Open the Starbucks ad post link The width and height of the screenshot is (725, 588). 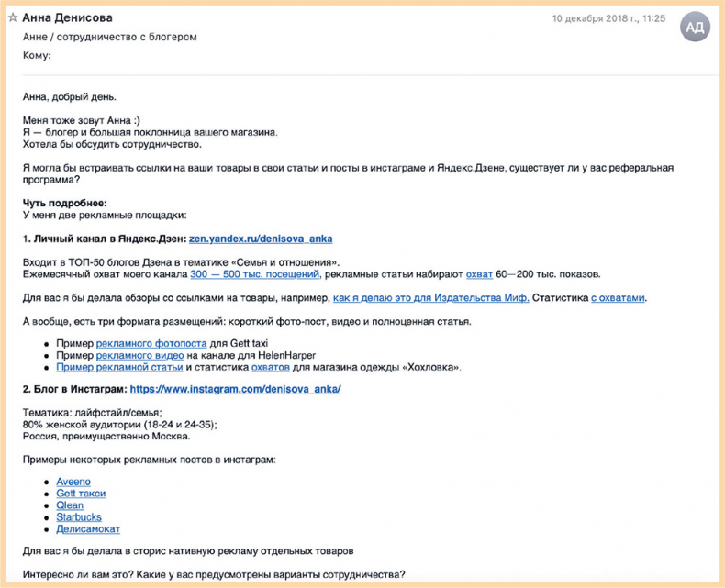(x=79, y=517)
